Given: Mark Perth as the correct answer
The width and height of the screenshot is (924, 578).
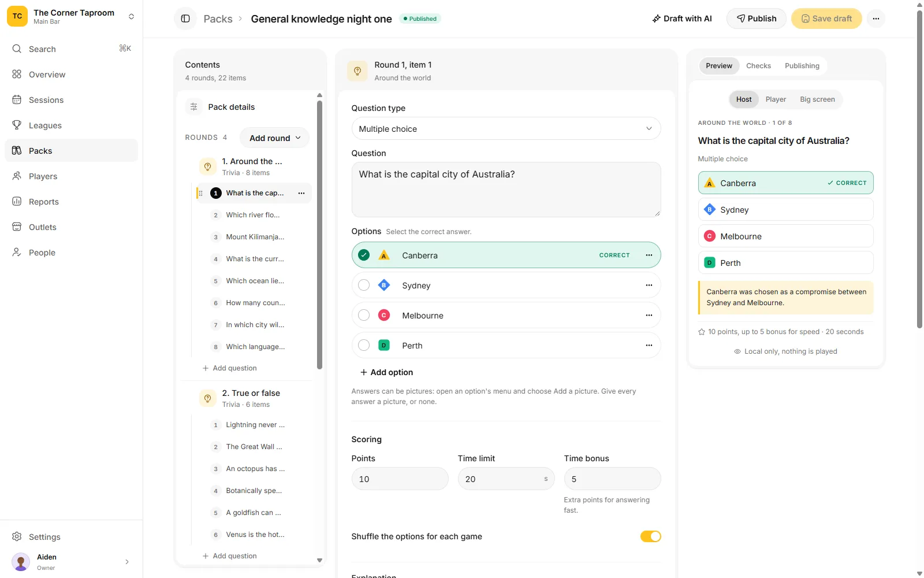Looking at the screenshot, I should coord(364,345).
